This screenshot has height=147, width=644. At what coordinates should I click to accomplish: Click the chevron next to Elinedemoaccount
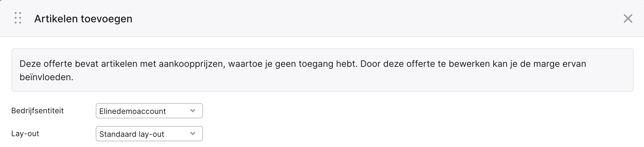(x=192, y=111)
